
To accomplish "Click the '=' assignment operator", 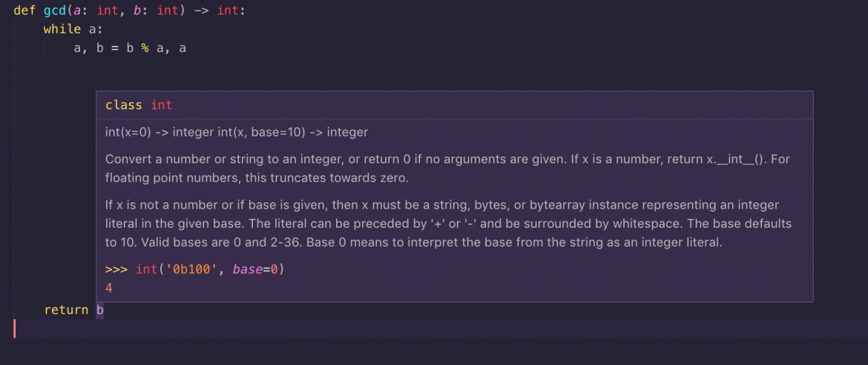I will (x=115, y=48).
